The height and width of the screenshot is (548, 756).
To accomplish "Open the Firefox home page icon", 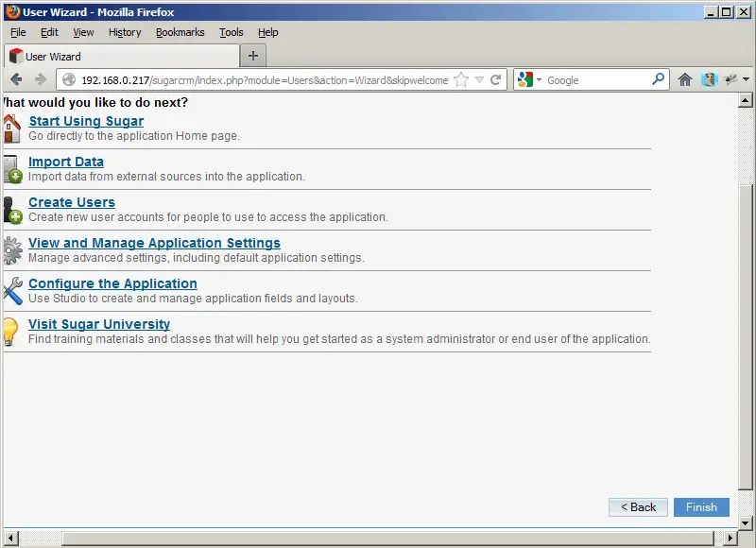I will [685, 79].
